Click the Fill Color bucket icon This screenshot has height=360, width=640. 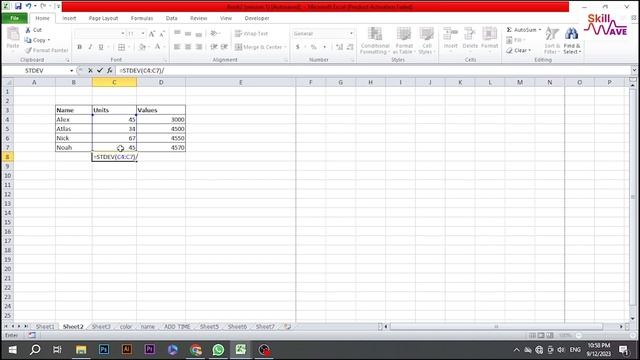[x=142, y=47]
